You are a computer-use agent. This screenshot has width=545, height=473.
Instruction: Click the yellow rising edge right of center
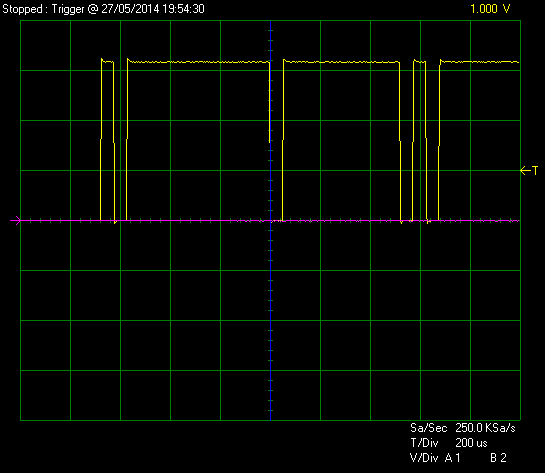coord(283,140)
